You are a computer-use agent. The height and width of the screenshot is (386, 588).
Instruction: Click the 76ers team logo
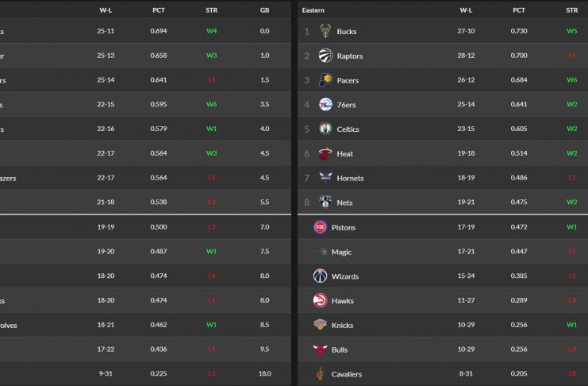[x=325, y=105]
